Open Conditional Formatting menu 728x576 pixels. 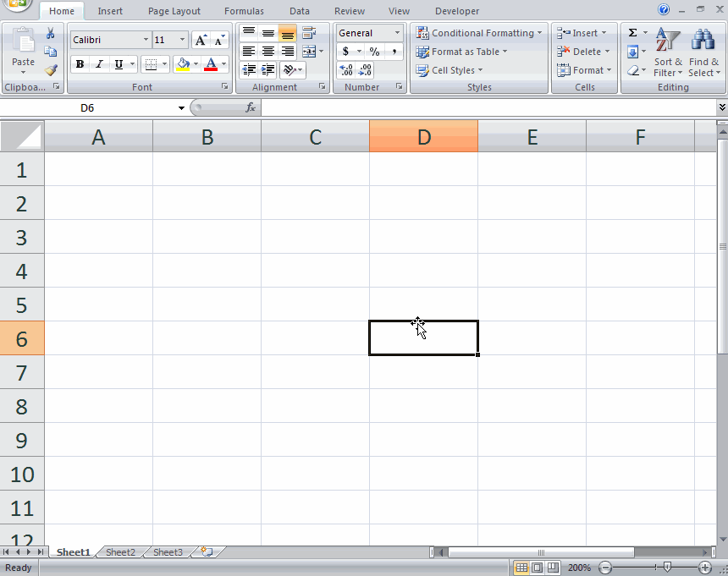pyautogui.click(x=479, y=33)
